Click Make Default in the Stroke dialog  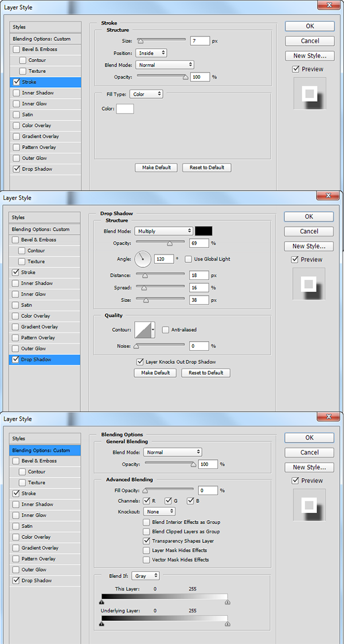157,168
